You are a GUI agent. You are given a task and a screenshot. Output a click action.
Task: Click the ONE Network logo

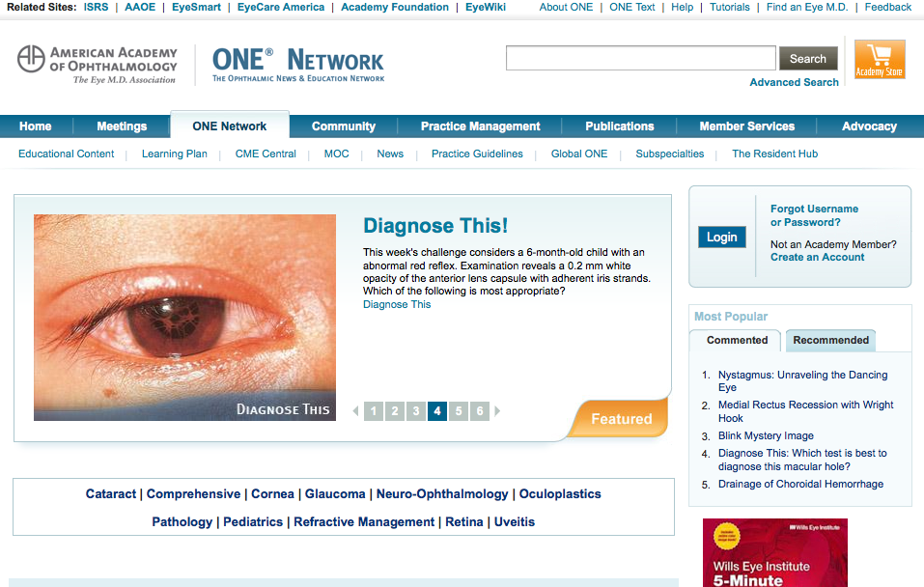point(298,65)
